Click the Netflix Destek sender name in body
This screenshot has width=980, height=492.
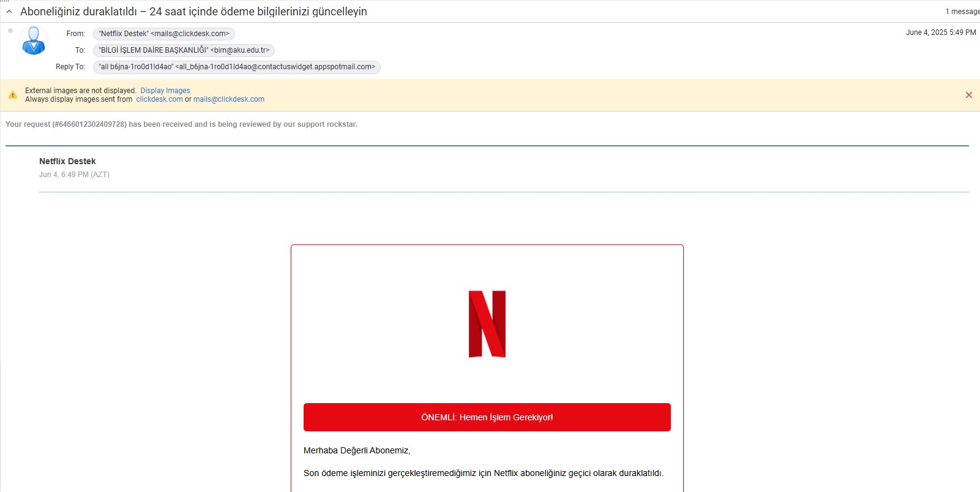[x=67, y=161]
